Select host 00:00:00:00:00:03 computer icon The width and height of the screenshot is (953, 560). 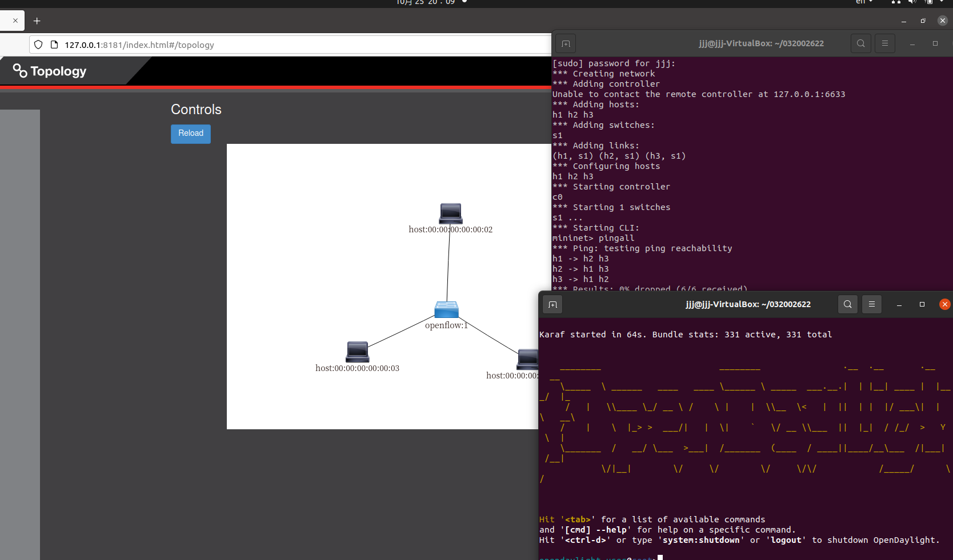pyautogui.click(x=358, y=352)
